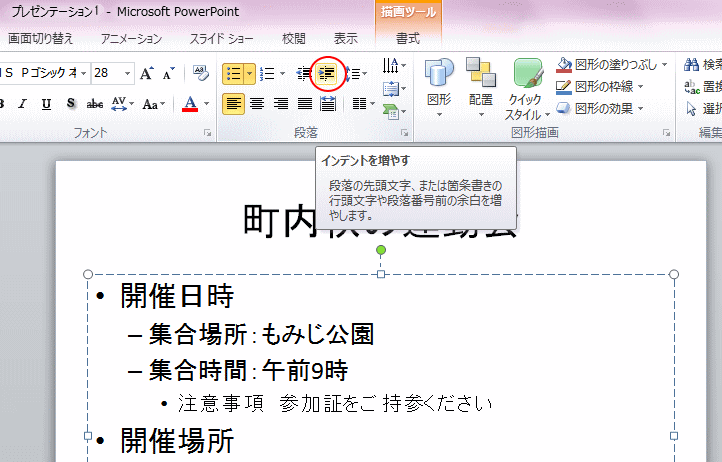722x462 pixels.
Task: Toggle strikethrough formatting
Action: click(94, 104)
